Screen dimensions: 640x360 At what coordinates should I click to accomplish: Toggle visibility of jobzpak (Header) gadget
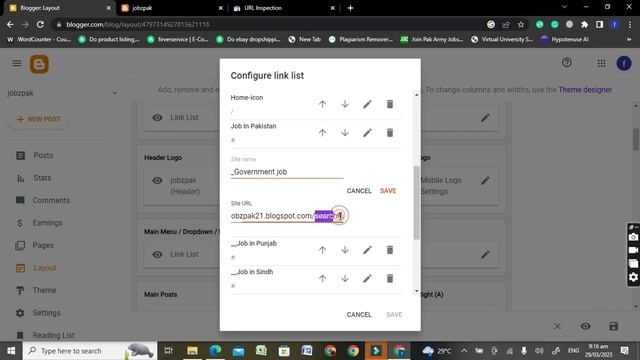(x=158, y=180)
